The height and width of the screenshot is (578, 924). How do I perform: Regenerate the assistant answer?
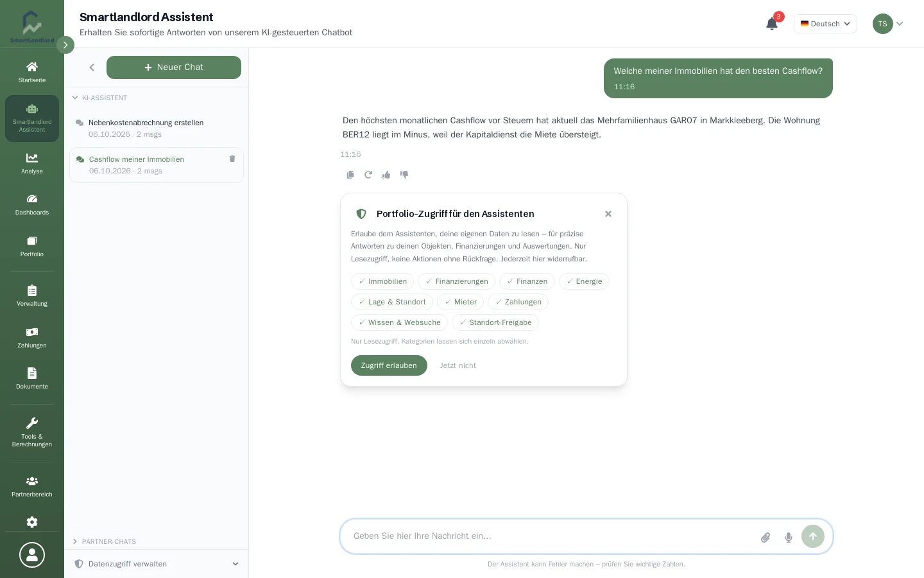pyautogui.click(x=368, y=175)
